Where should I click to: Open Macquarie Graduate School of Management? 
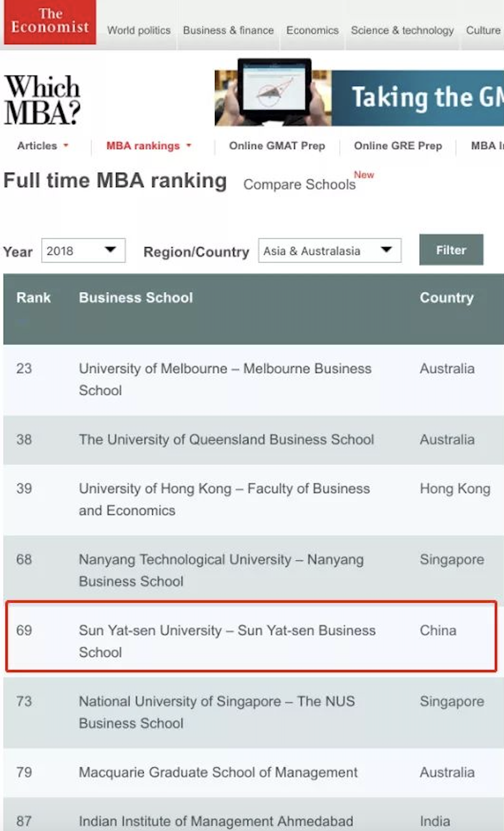218,772
